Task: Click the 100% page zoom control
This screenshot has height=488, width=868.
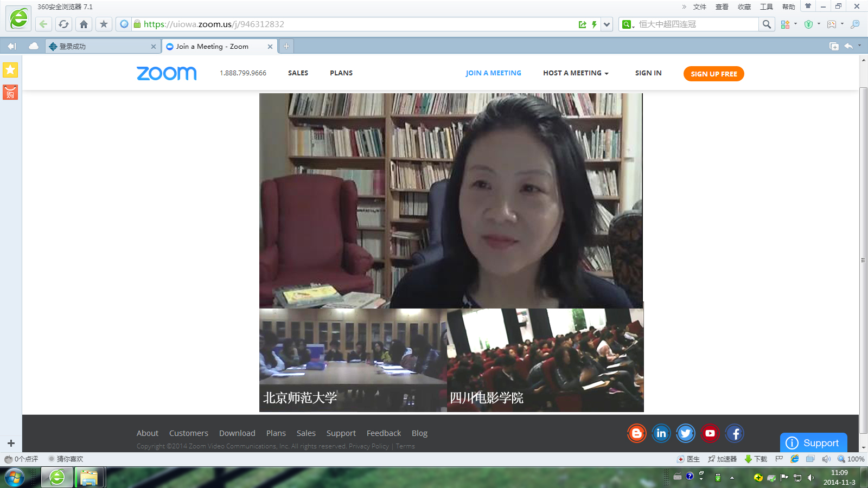Action: click(851, 459)
